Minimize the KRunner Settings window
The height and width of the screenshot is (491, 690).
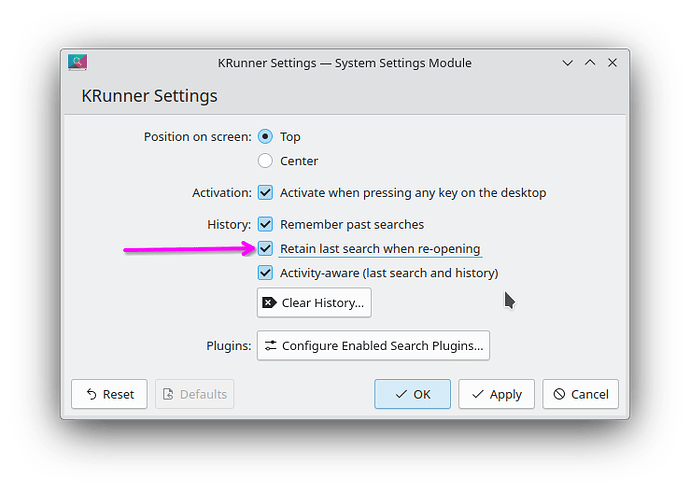[568, 62]
